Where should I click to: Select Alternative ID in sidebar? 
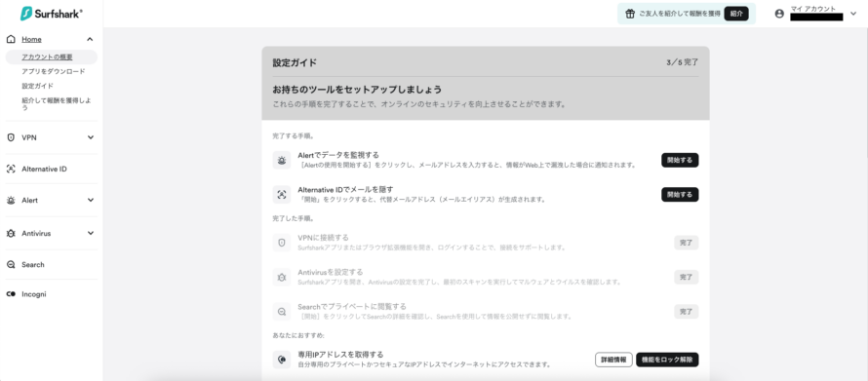pyautogui.click(x=44, y=170)
